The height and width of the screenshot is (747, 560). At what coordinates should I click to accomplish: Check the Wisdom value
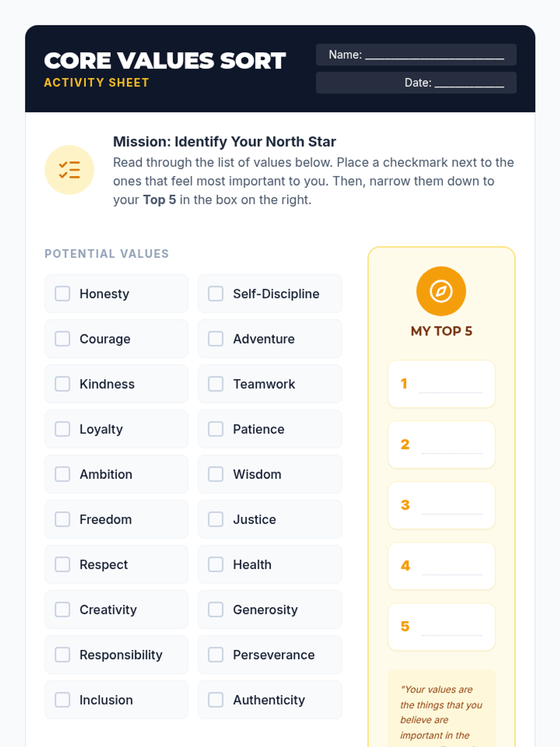(216, 474)
